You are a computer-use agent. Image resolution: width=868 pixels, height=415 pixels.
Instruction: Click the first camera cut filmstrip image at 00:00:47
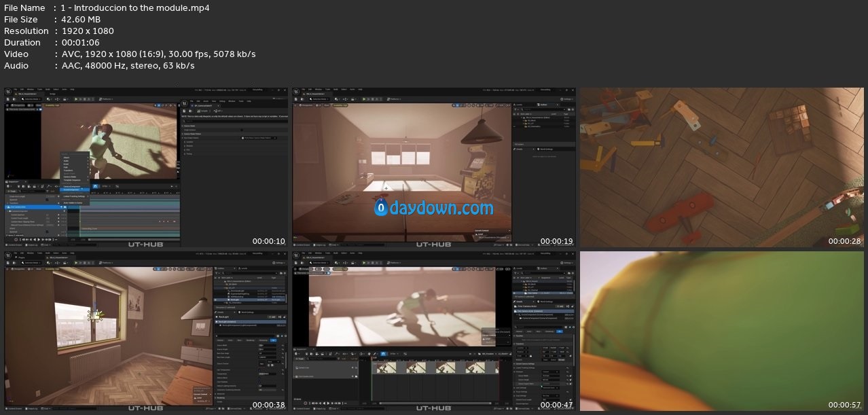[386, 367]
